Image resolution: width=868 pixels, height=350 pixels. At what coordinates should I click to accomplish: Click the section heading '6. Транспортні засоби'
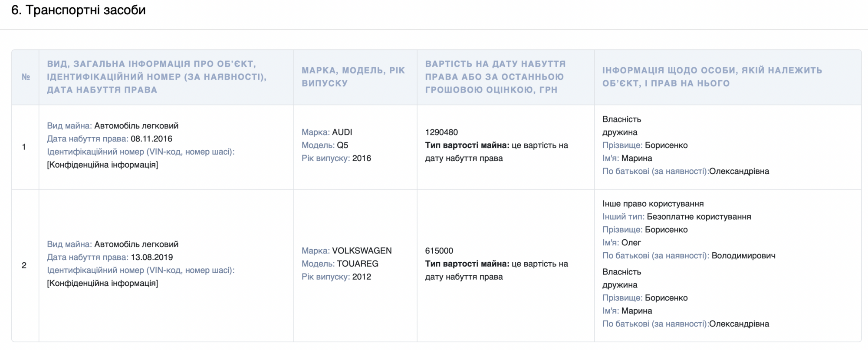(x=79, y=10)
